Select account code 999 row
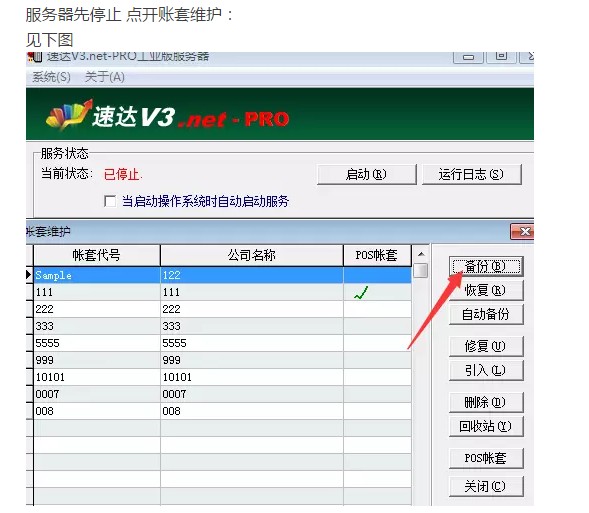589x513 pixels. coord(222,360)
